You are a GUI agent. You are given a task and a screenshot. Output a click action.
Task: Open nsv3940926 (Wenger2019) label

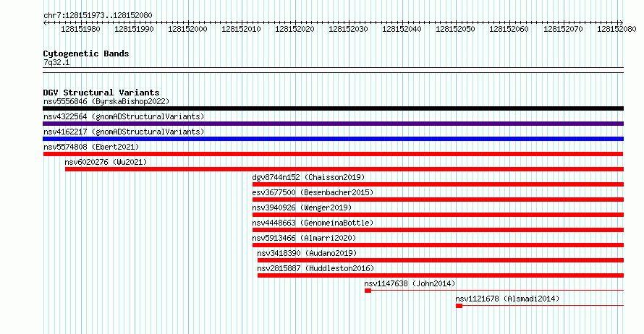(x=302, y=207)
